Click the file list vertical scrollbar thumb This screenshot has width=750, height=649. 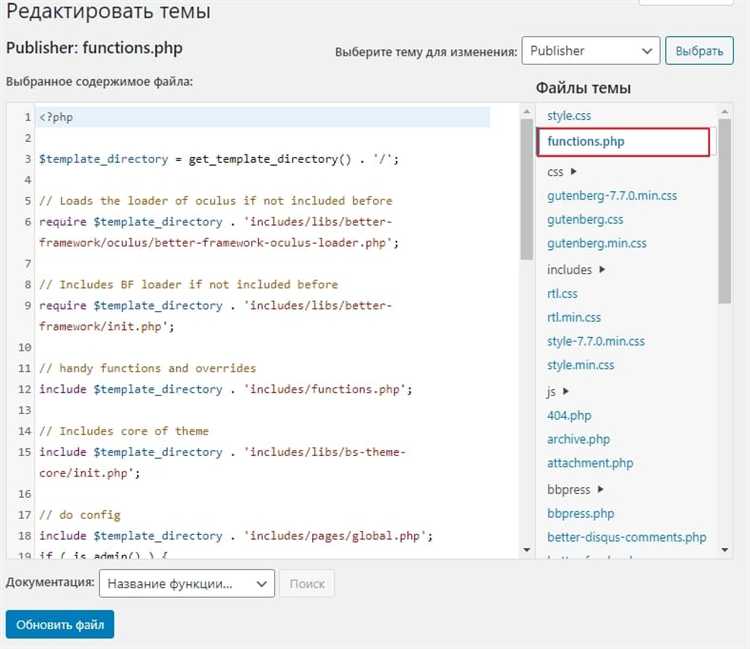tap(725, 211)
